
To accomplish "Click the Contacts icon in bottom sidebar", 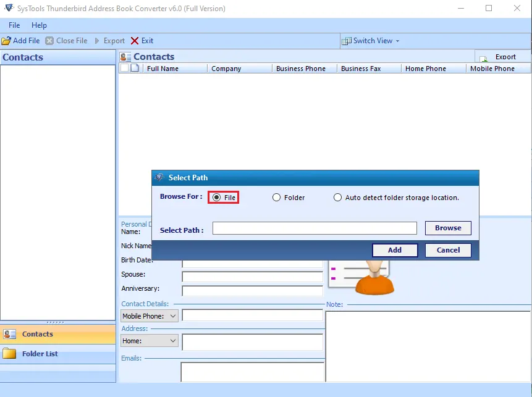I will (x=9, y=334).
